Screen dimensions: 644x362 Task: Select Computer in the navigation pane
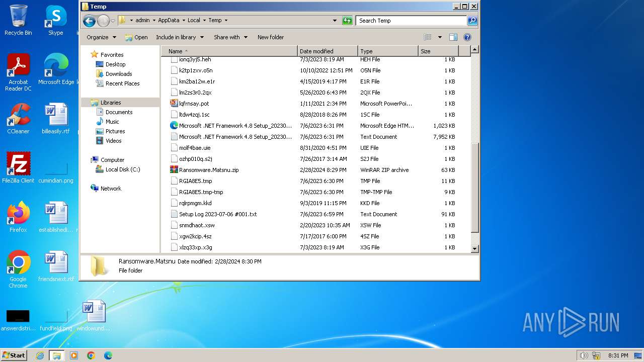112,160
